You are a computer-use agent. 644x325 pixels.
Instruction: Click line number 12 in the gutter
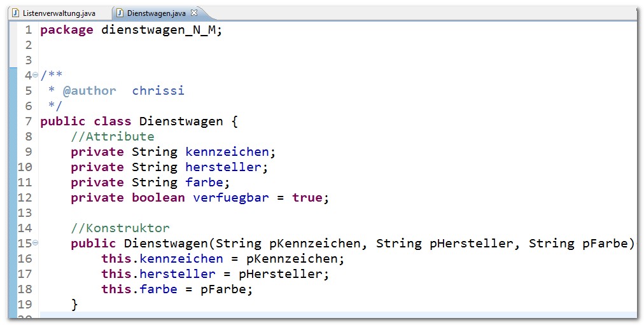pos(25,198)
